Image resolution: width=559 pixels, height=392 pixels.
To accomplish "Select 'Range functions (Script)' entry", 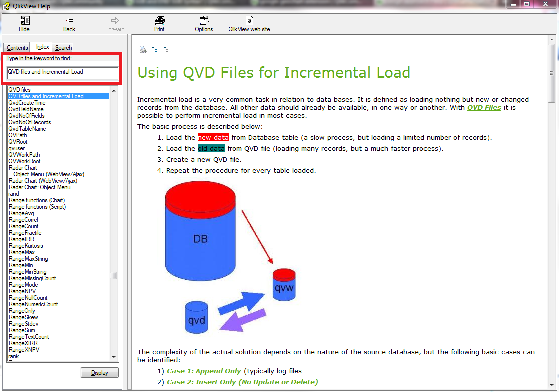I will click(37, 207).
